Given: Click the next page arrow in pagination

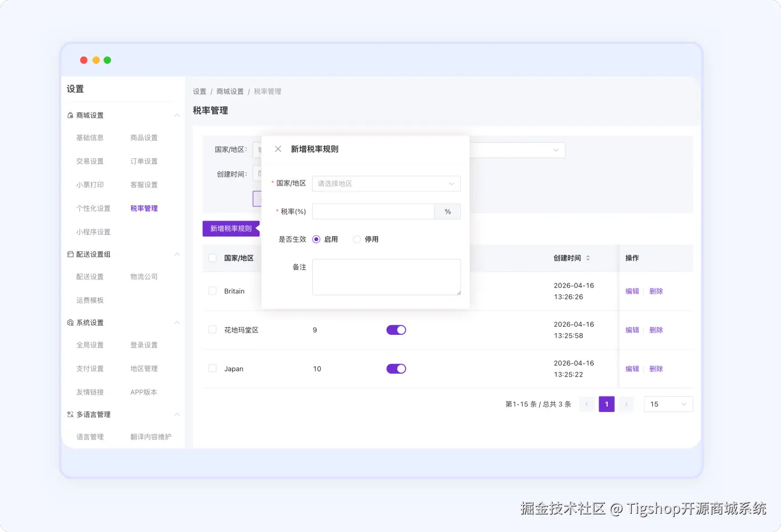Looking at the screenshot, I should (626, 404).
